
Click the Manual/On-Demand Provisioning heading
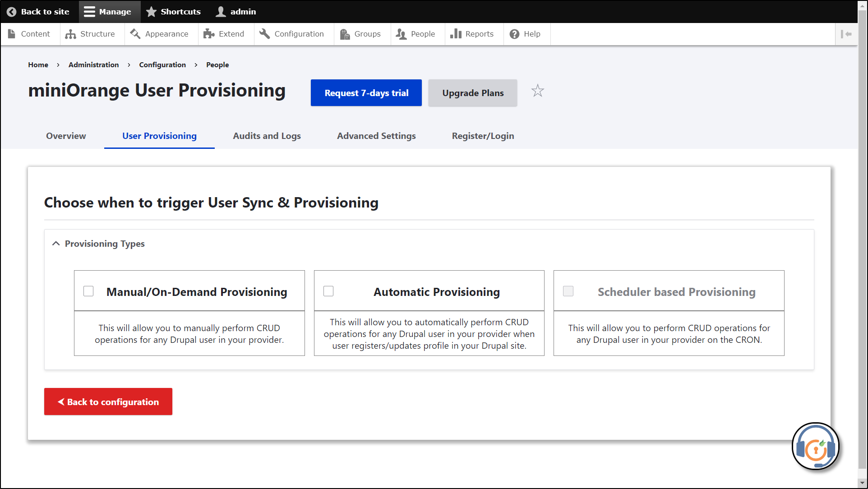pyautogui.click(x=197, y=292)
